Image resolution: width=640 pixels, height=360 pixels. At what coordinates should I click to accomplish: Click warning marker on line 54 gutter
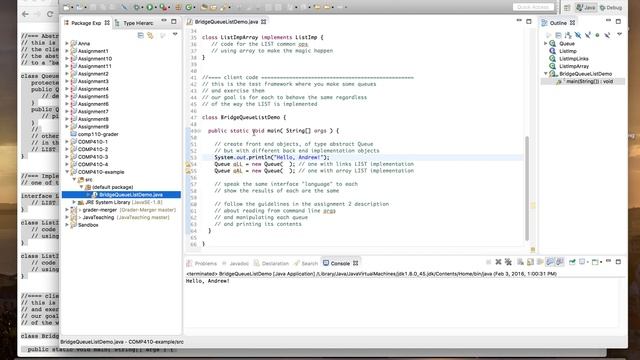click(188, 164)
